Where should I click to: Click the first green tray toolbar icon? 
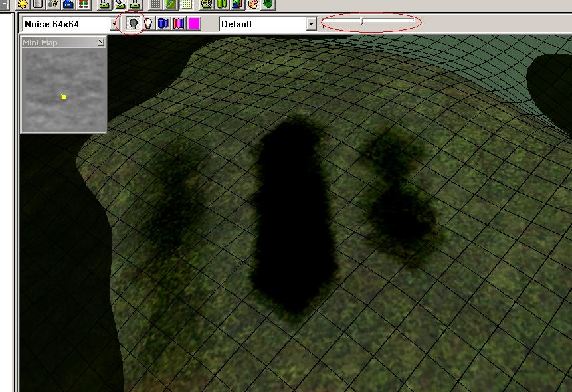(x=104, y=5)
